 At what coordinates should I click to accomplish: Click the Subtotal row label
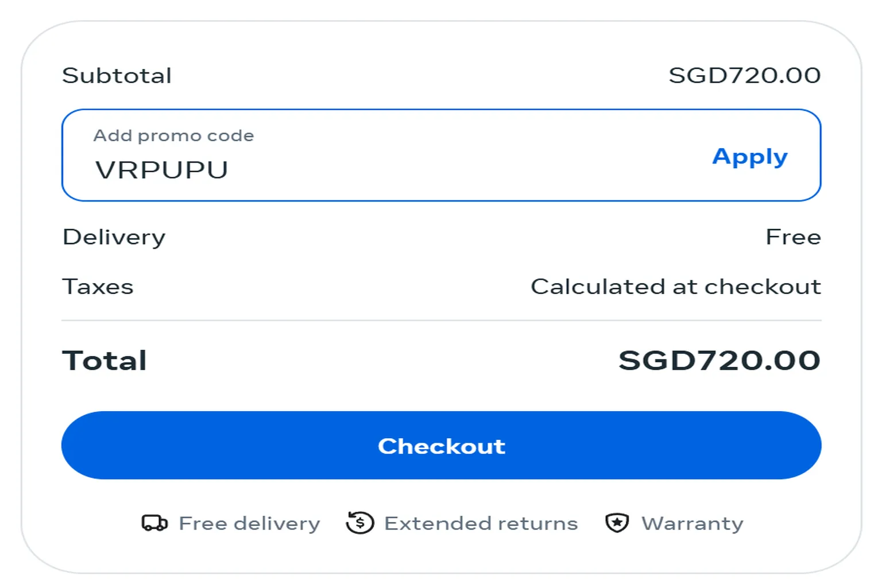[x=117, y=75]
